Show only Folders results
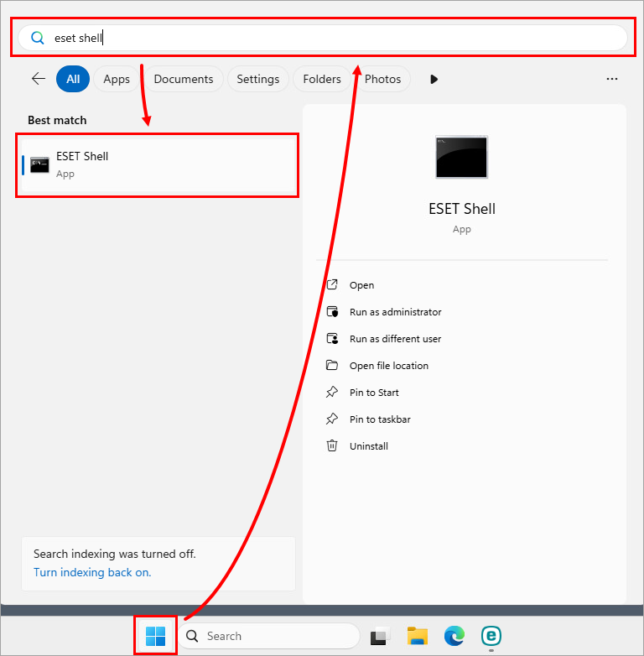The width and height of the screenshot is (644, 656). coord(322,79)
